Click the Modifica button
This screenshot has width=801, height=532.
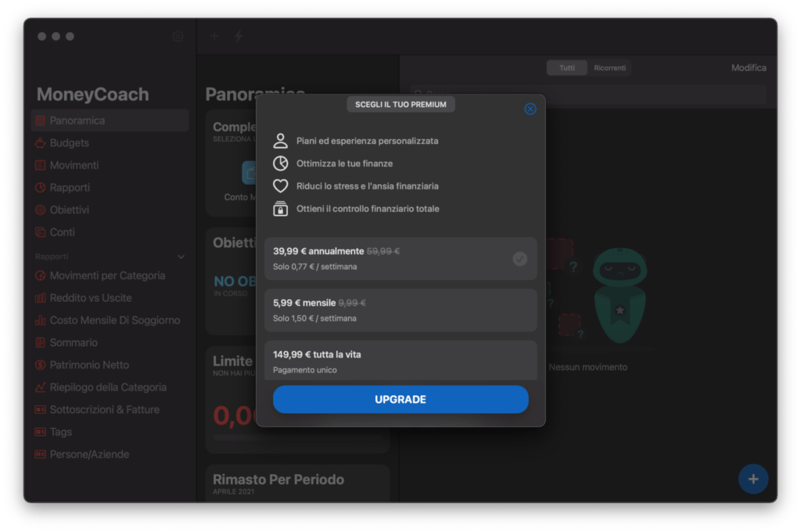[749, 68]
